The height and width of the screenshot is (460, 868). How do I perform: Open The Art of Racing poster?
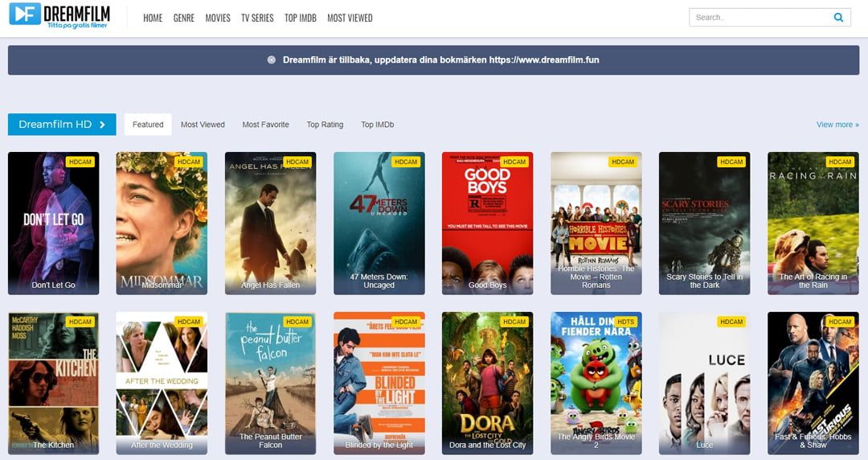[x=813, y=224]
